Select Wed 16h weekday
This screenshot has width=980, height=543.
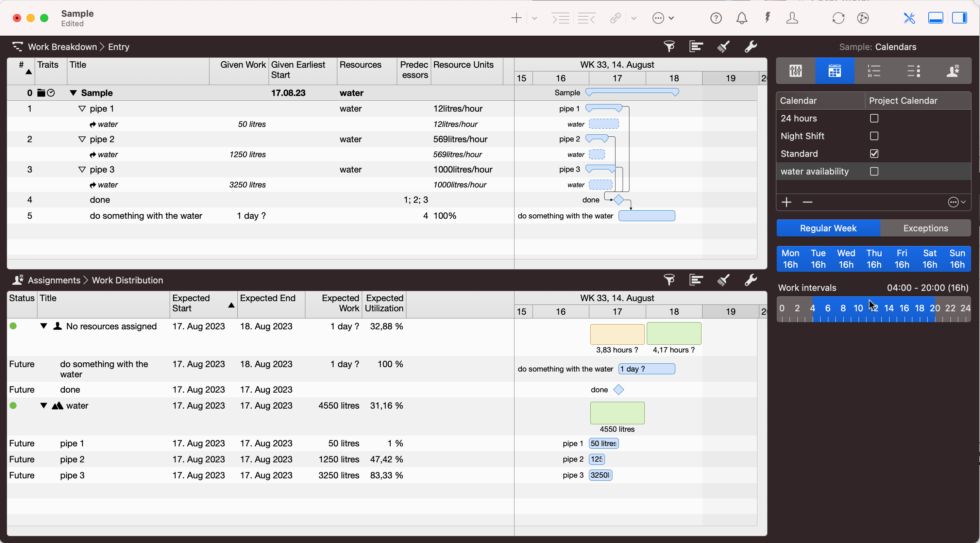[x=846, y=259]
